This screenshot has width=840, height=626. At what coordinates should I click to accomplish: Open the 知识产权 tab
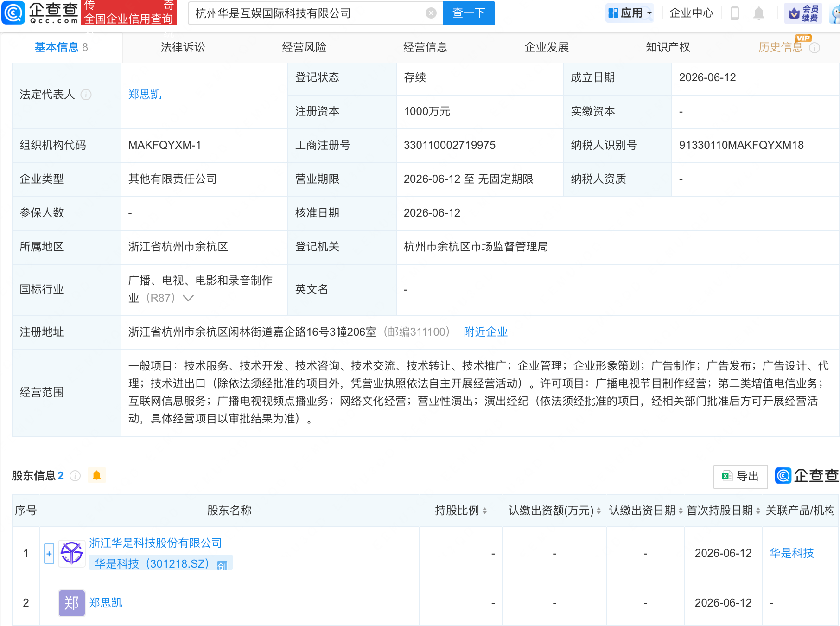point(668,47)
